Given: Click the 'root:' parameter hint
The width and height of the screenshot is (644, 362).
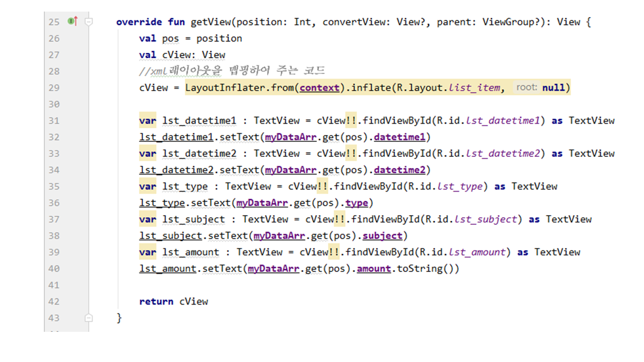Looking at the screenshot, I should pyautogui.click(x=527, y=87).
